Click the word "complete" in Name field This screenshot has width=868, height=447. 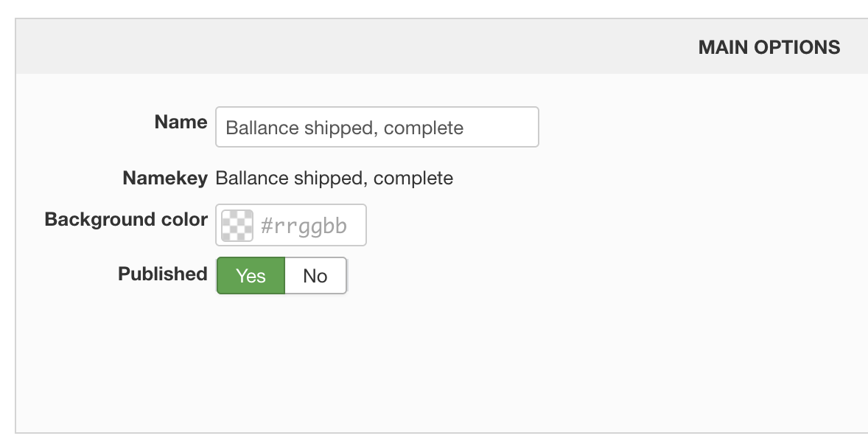(x=424, y=128)
